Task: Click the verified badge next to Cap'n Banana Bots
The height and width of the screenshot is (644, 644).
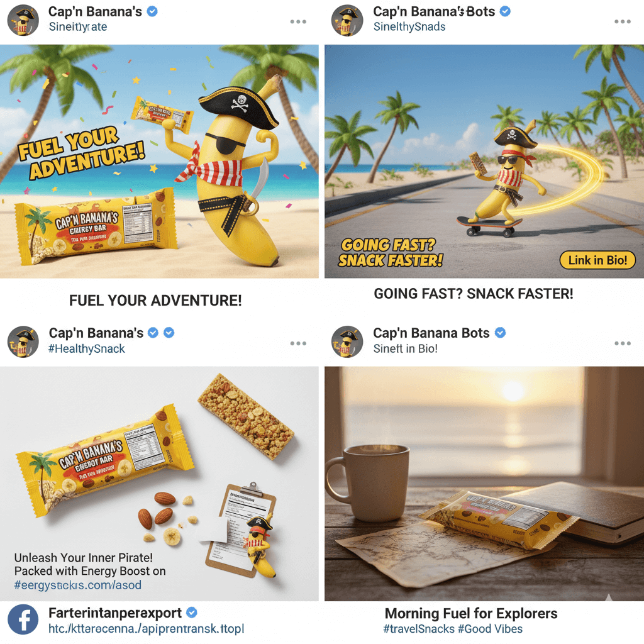Action: (x=500, y=333)
